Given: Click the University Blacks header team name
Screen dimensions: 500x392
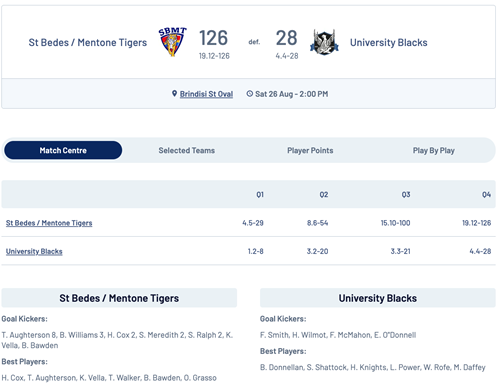Looking at the screenshot, I should (388, 43).
